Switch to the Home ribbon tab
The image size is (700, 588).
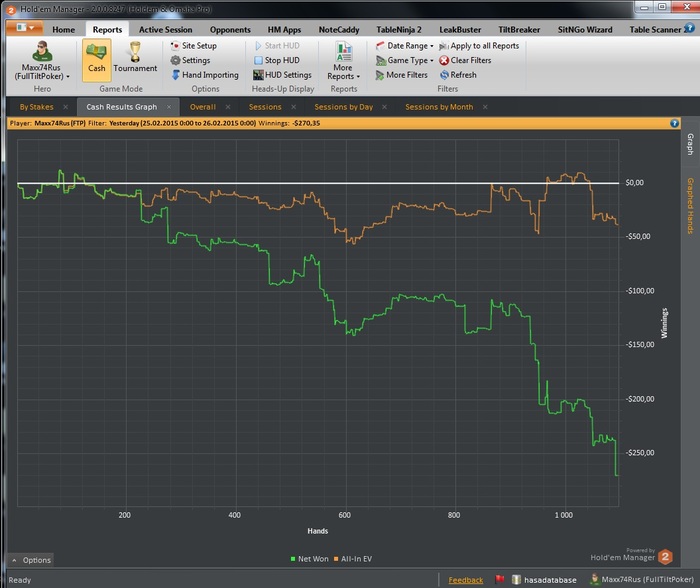click(x=63, y=29)
